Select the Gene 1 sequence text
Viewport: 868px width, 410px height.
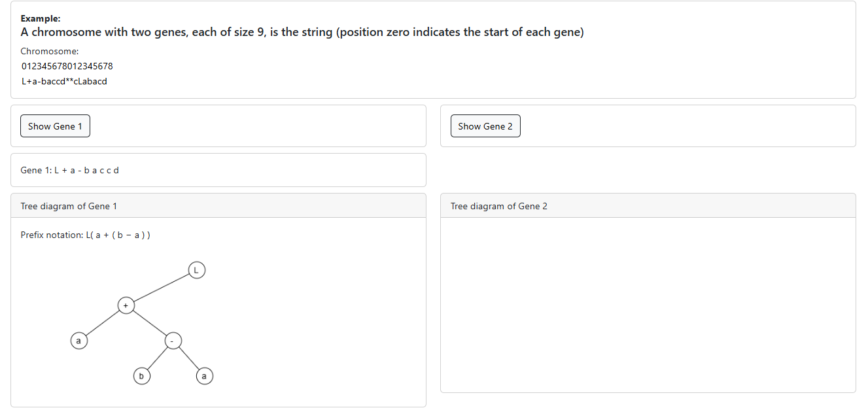click(69, 170)
